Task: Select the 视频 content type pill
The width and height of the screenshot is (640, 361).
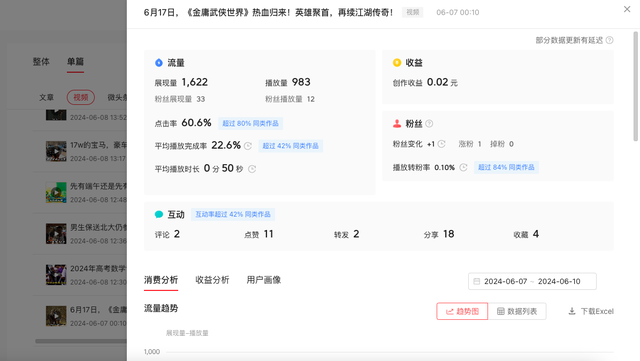Action: click(80, 97)
